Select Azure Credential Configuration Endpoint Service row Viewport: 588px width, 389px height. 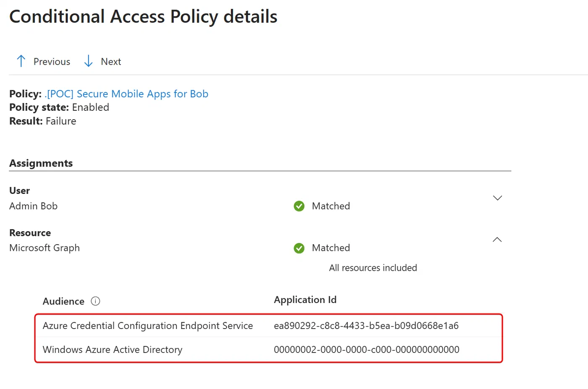pyautogui.click(x=269, y=326)
